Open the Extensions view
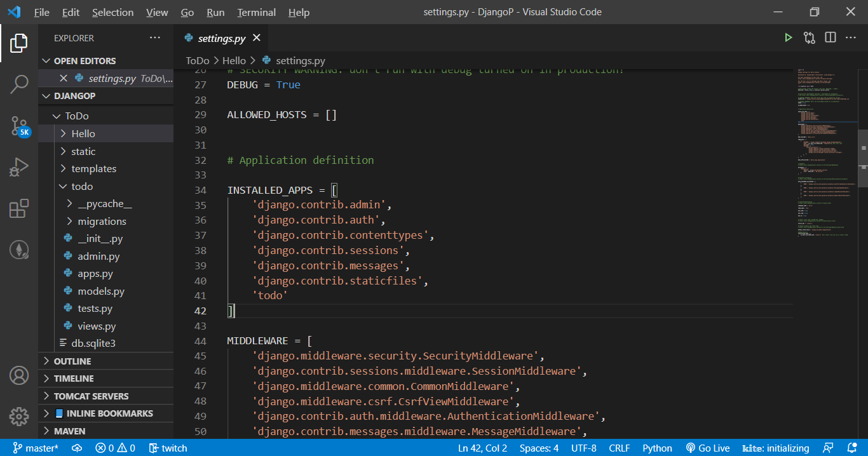 19,208
